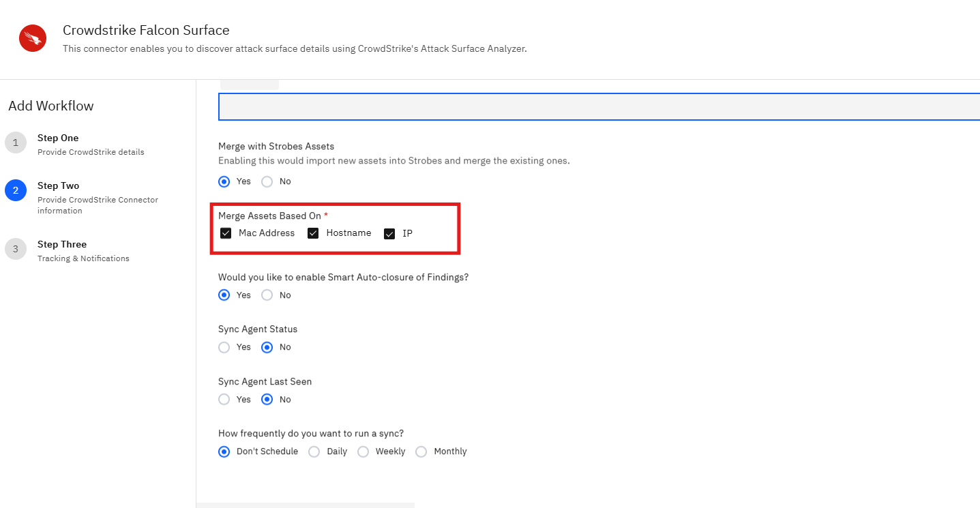980x508 pixels.
Task: Set Sync Agent Status to No
Action: (267, 347)
